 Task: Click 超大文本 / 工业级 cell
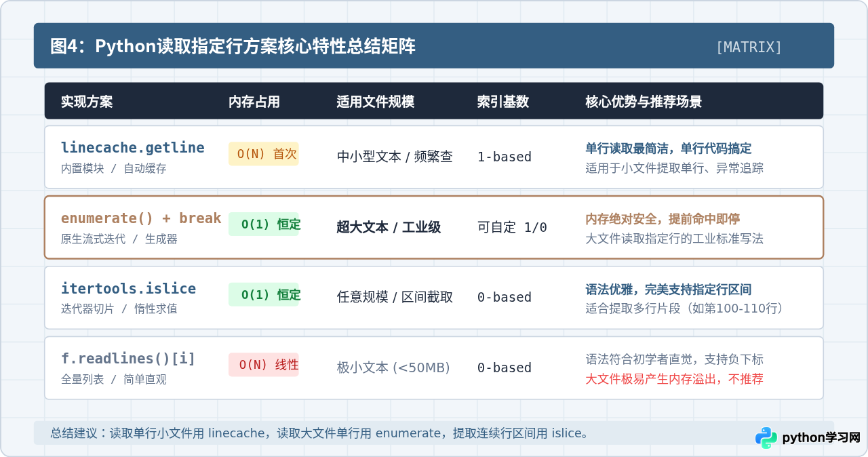[x=389, y=227]
